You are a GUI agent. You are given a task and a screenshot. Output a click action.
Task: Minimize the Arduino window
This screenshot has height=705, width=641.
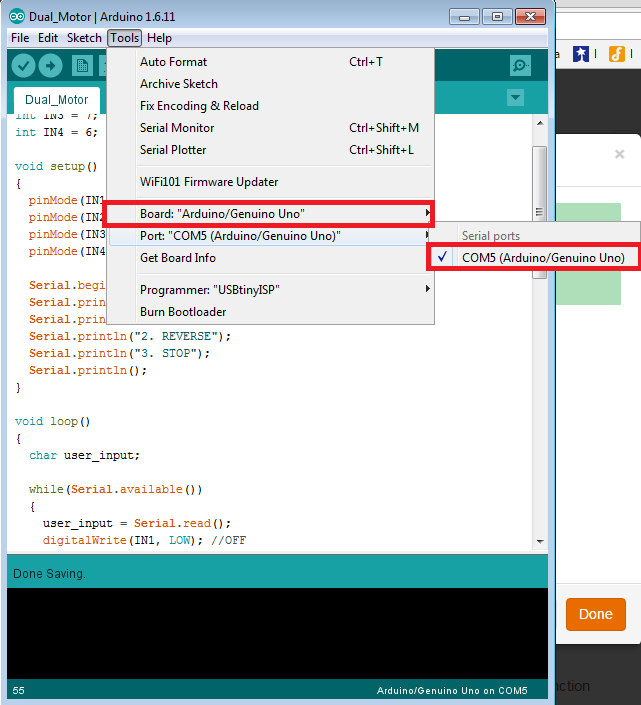(x=464, y=18)
